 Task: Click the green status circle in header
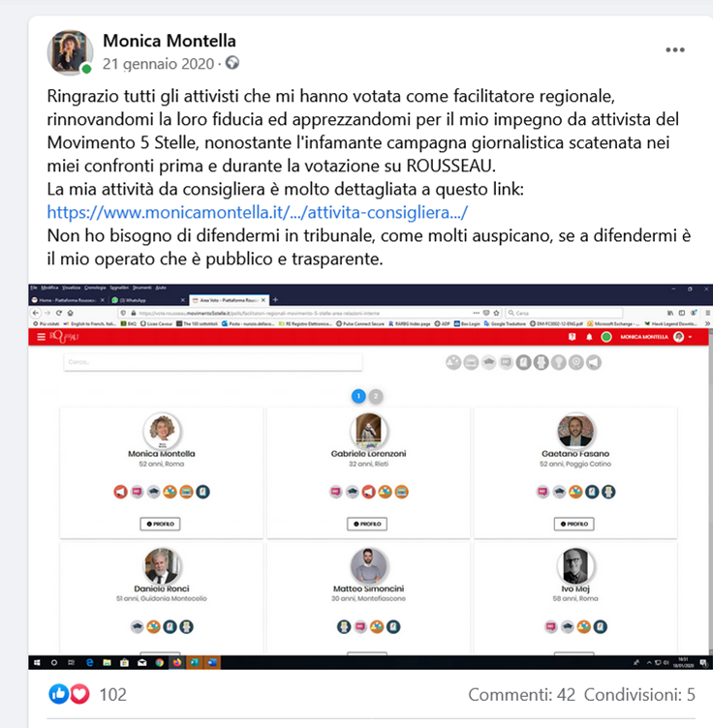pyautogui.click(x=606, y=337)
